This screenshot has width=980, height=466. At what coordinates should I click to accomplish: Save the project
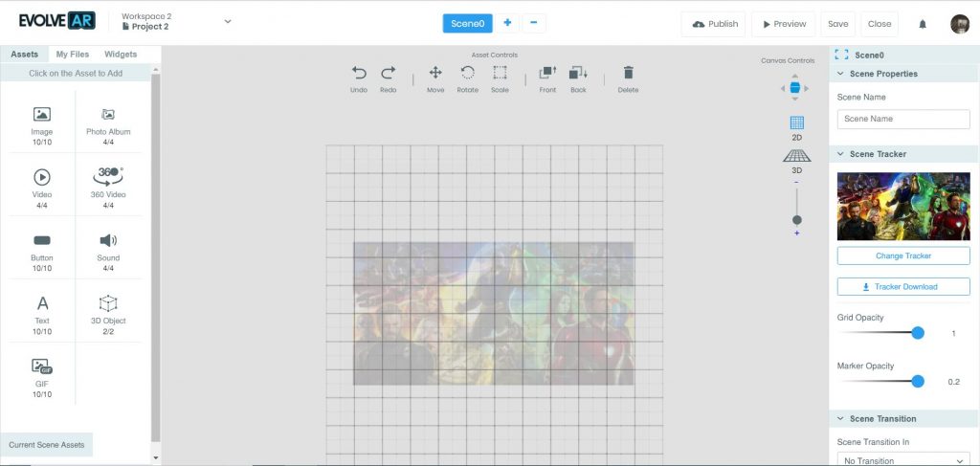pyautogui.click(x=837, y=24)
